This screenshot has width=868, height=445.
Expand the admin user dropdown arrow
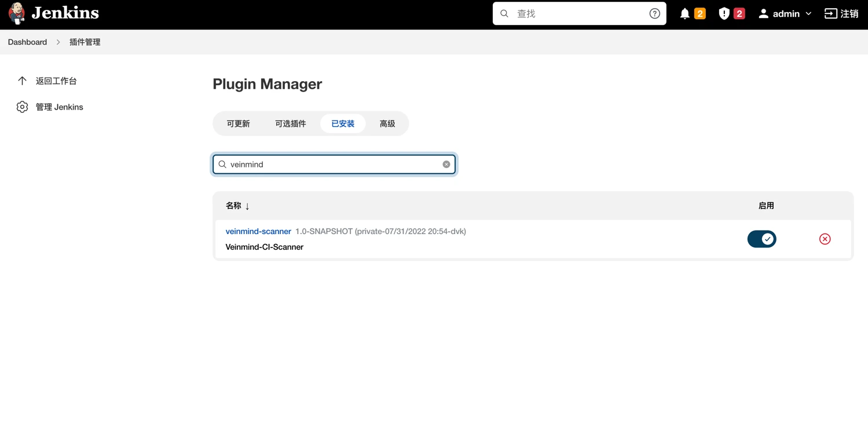[x=808, y=13]
